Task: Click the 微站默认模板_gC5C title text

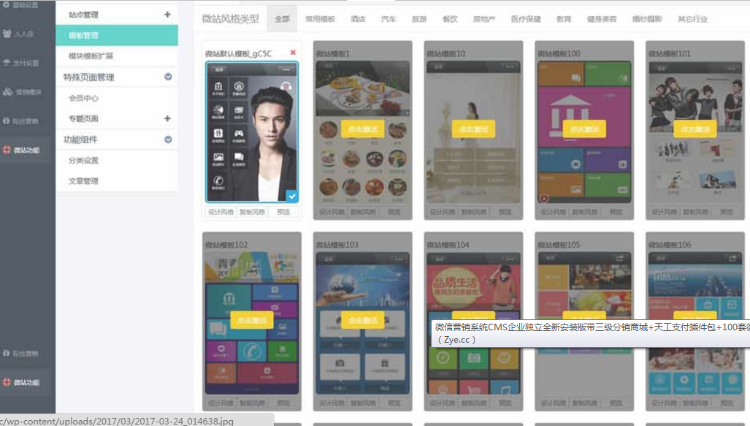Action: (238, 54)
